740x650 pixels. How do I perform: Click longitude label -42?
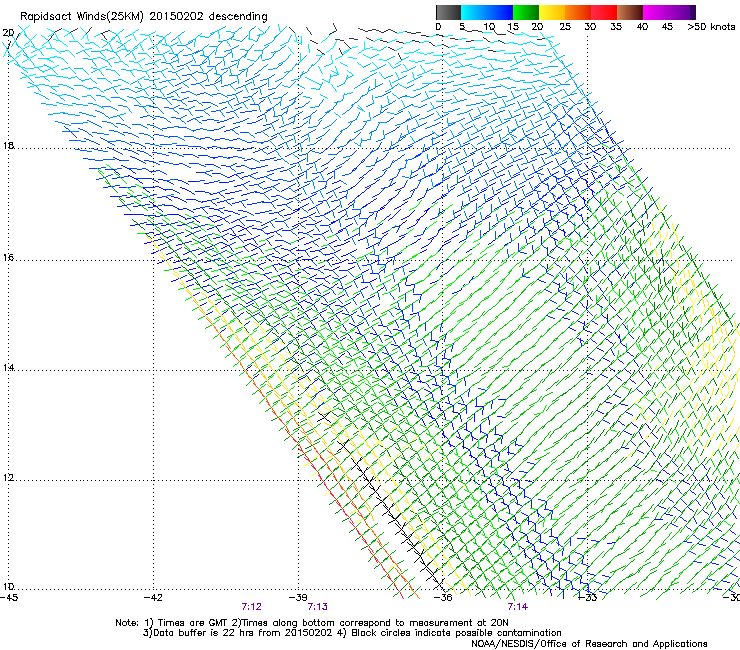pos(153,598)
